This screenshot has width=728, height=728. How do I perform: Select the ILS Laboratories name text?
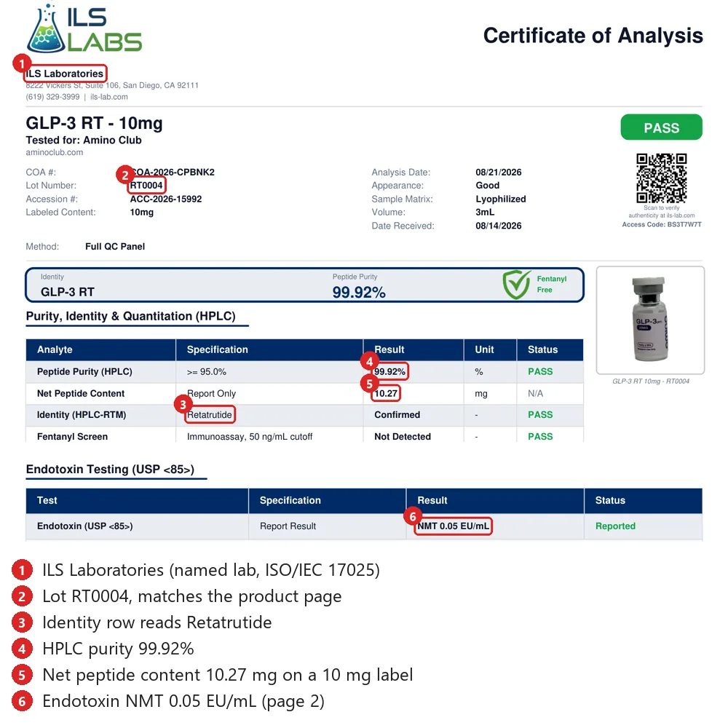[65, 74]
